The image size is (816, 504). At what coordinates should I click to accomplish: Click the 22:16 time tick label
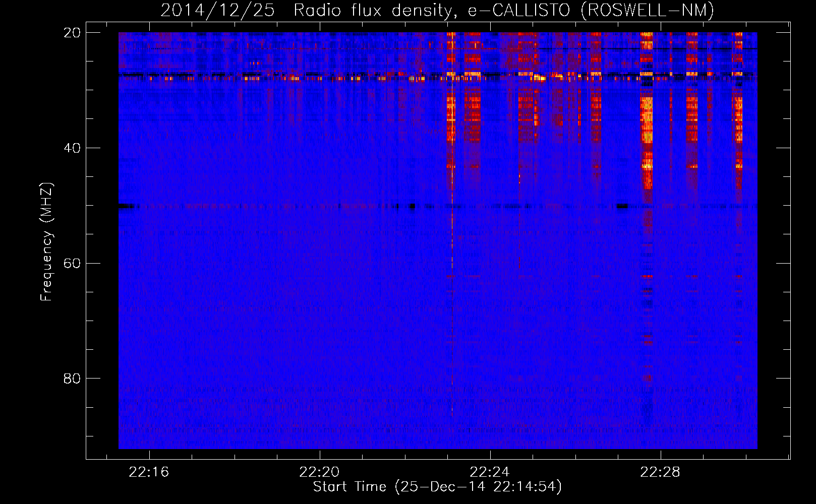pyautogui.click(x=149, y=472)
